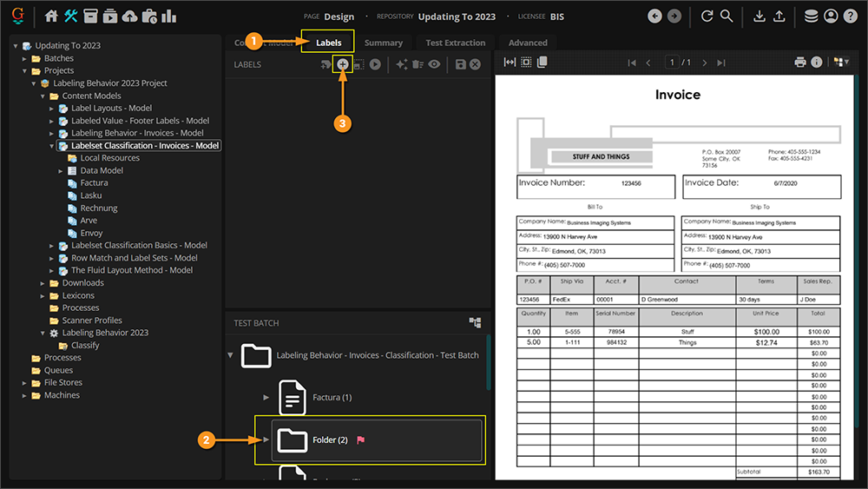
Task: Click the bar chart Stats icon
Action: pos(168,17)
